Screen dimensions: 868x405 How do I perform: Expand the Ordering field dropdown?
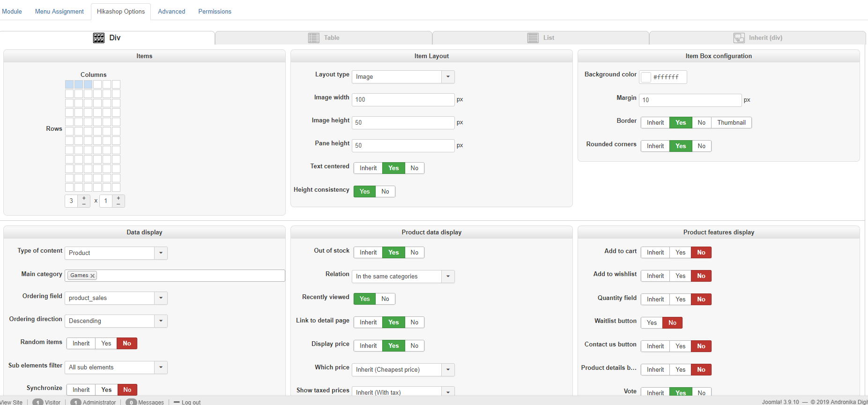click(161, 298)
